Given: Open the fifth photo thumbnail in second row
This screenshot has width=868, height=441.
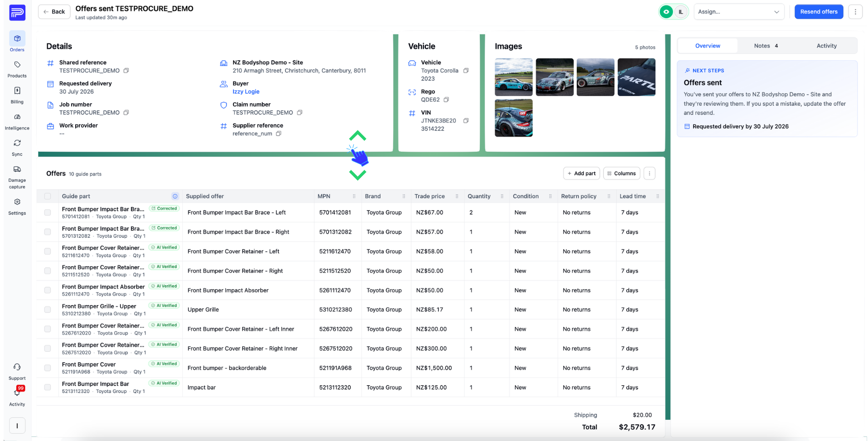Looking at the screenshot, I should [514, 118].
